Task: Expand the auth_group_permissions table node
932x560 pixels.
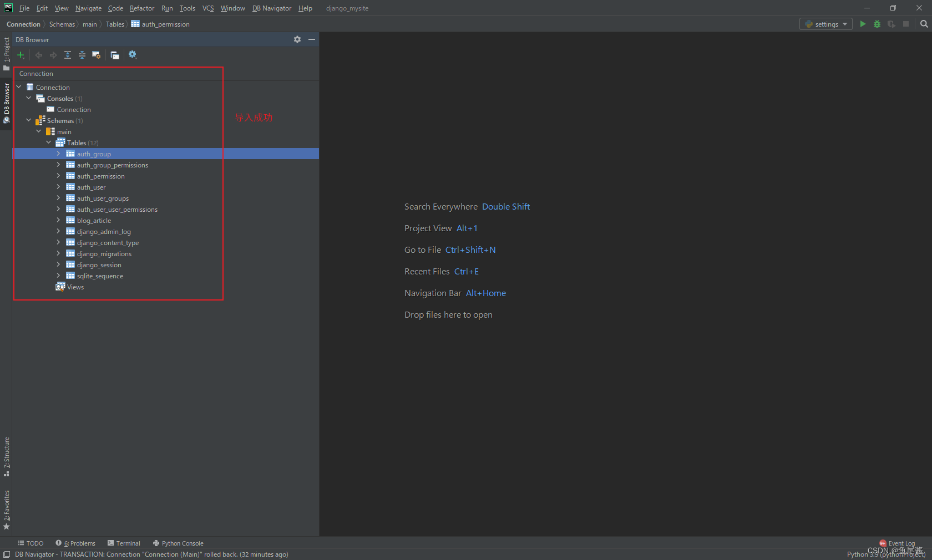Action: (58, 165)
